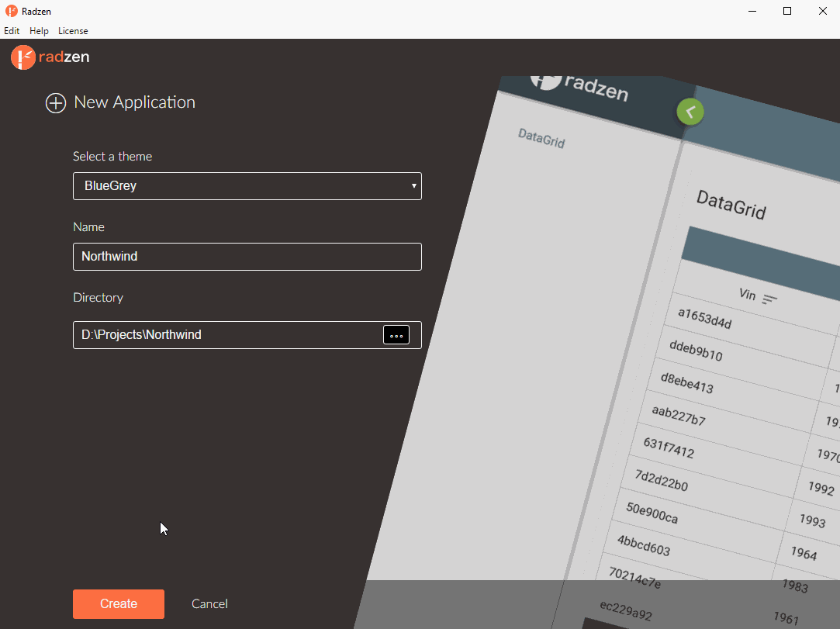Click the 1964 year cell in preview
Screen dimensions: 840x629
[804, 552]
